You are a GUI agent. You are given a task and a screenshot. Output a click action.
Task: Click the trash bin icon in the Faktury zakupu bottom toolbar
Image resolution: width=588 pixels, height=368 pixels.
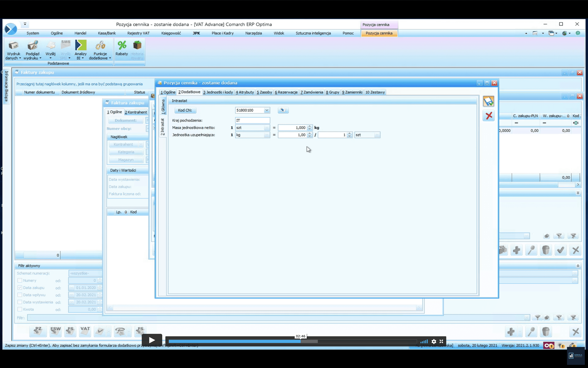pyautogui.click(x=546, y=332)
